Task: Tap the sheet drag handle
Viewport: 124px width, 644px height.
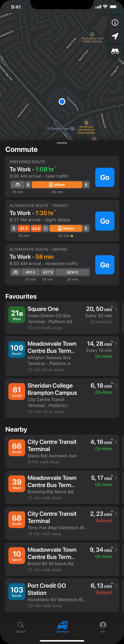Action: [62, 143]
